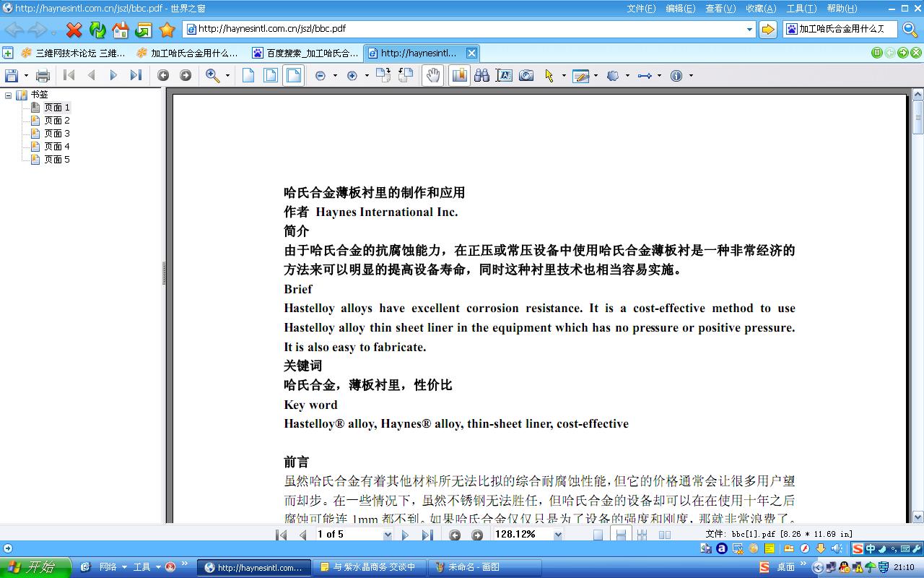Click the cloud shape drawing tool
Image resolution: width=924 pixels, height=578 pixels.
613,75
